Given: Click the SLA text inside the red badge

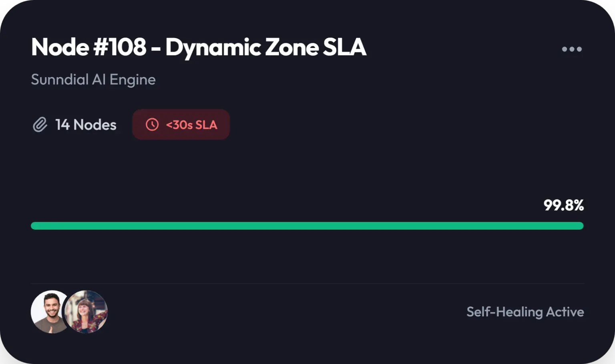Looking at the screenshot, I should 206,125.
